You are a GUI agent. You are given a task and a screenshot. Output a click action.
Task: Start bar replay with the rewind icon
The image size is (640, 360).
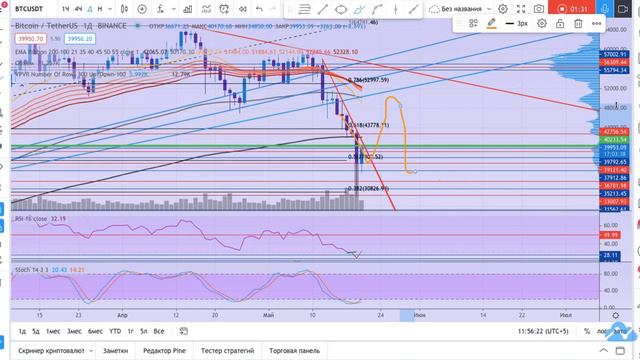242,9
